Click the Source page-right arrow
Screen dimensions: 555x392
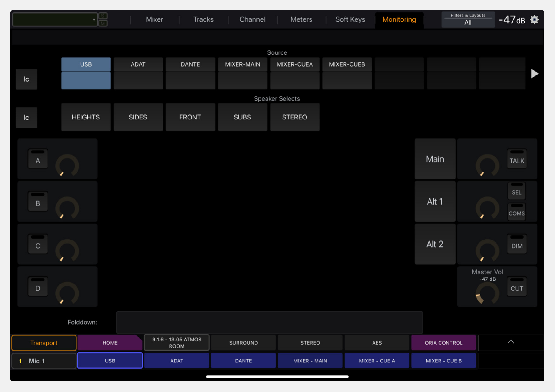535,74
